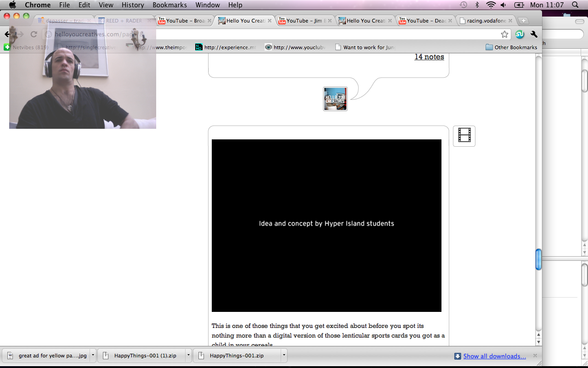Open the new tab button
Image resolution: width=588 pixels, height=368 pixels.
tap(523, 21)
